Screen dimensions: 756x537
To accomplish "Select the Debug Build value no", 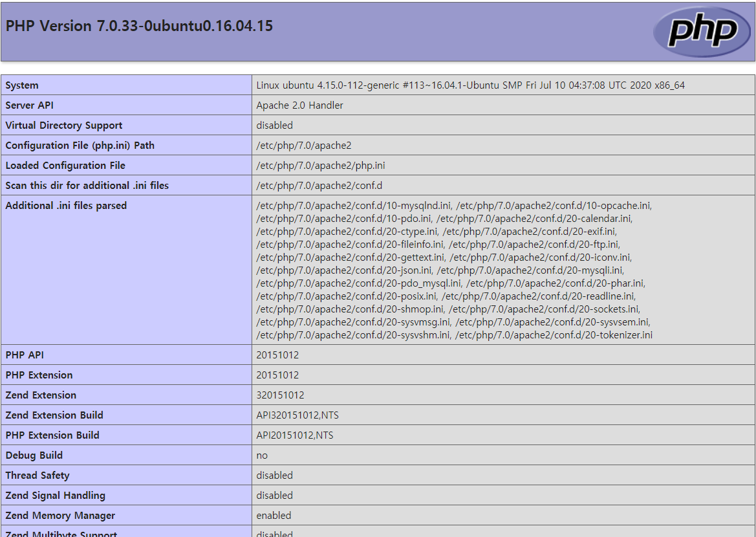I will [262, 455].
